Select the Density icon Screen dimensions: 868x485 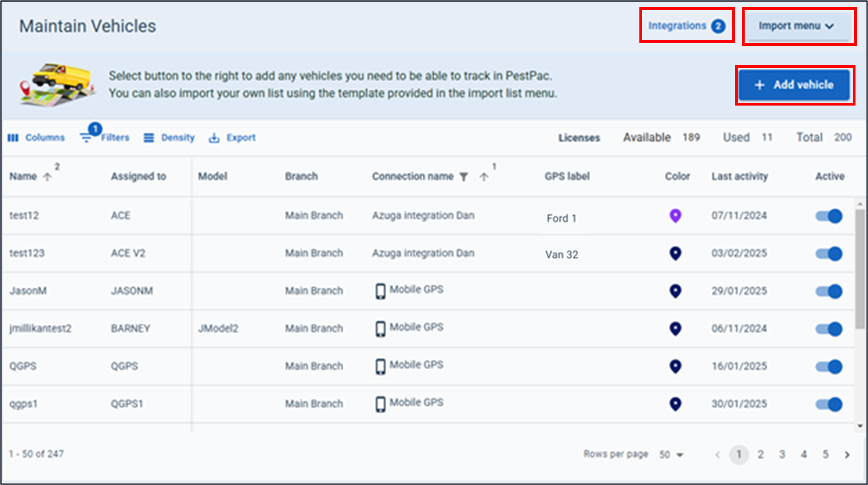pos(148,137)
